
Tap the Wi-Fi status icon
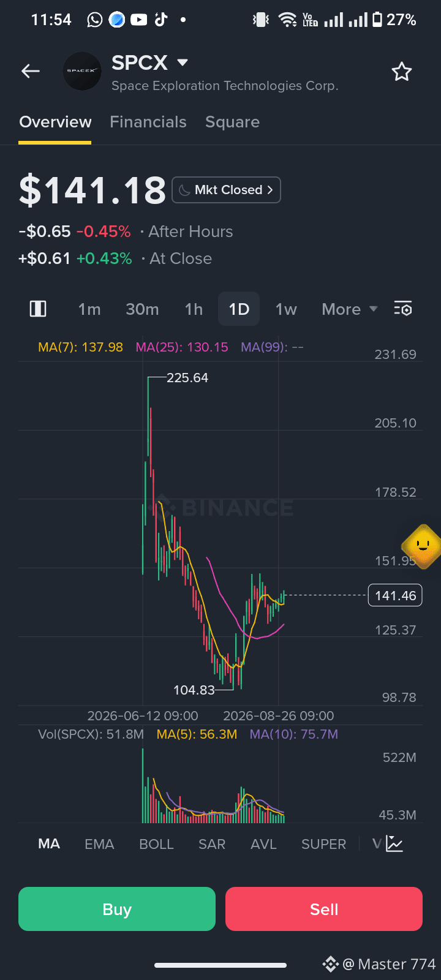[x=288, y=20]
